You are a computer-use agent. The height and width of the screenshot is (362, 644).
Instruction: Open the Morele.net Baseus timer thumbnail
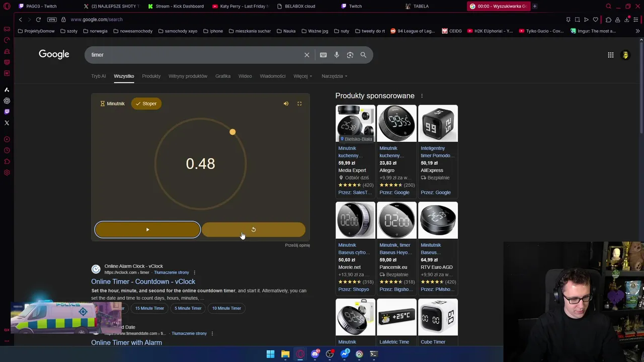point(355,220)
